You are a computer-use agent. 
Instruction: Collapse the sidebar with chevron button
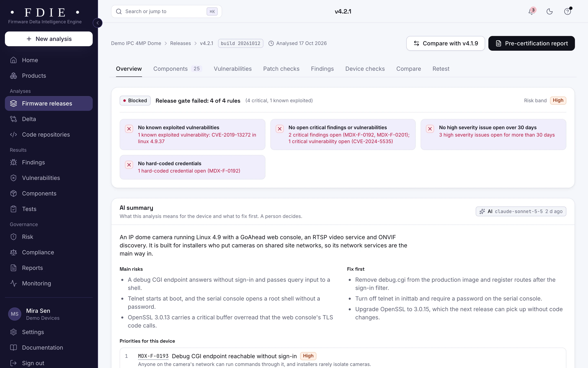98,23
